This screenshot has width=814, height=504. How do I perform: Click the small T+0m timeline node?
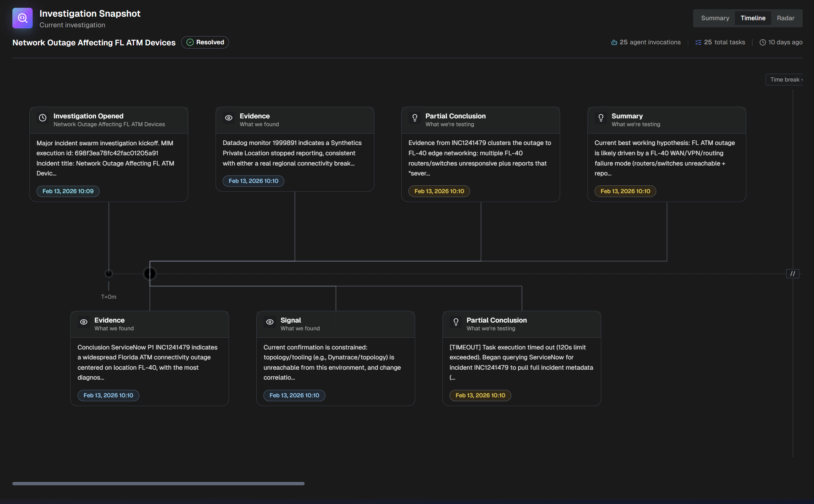pos(108,274)
